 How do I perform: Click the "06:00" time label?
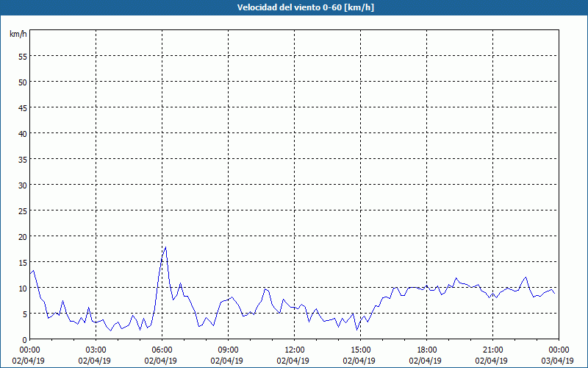pos(162,350)
